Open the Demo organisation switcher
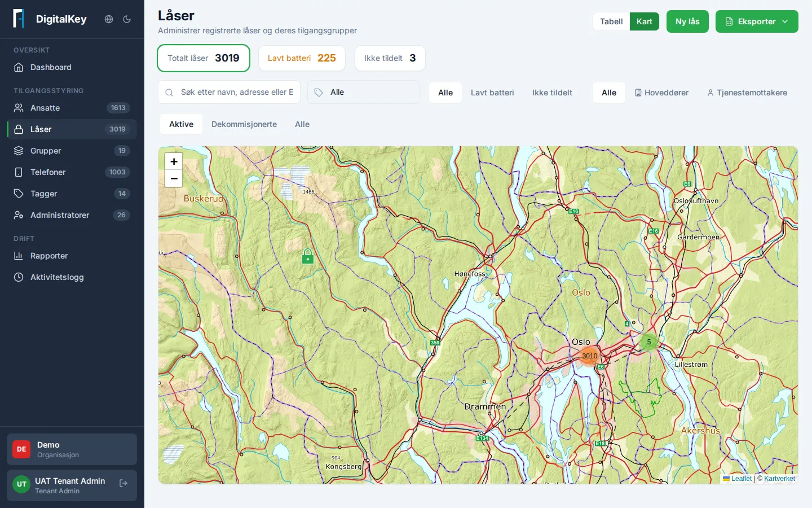 (72, 449)
